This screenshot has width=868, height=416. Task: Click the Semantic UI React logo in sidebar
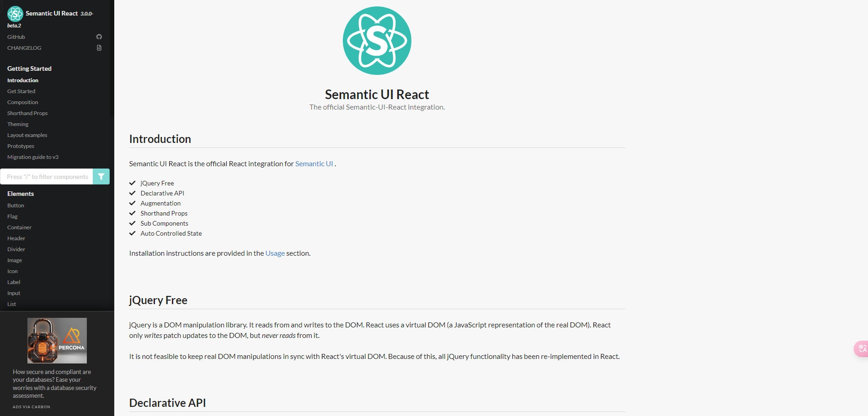(15, 14)
